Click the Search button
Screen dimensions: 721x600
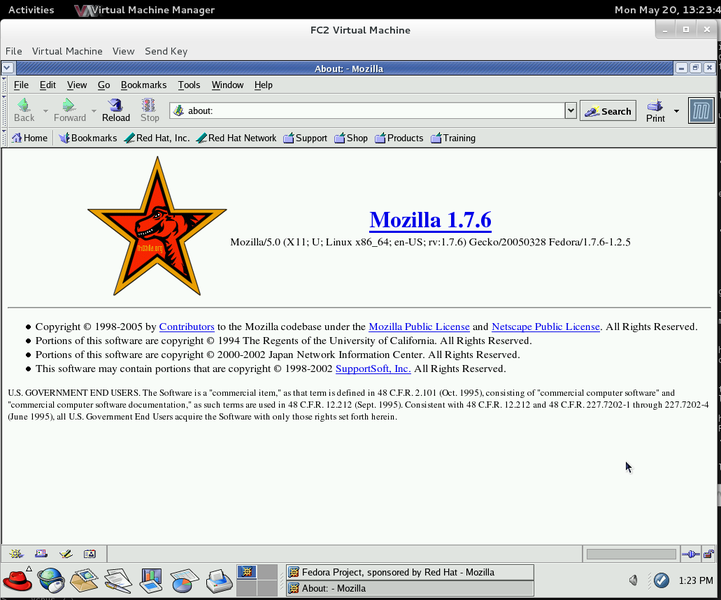coord(608,111)
